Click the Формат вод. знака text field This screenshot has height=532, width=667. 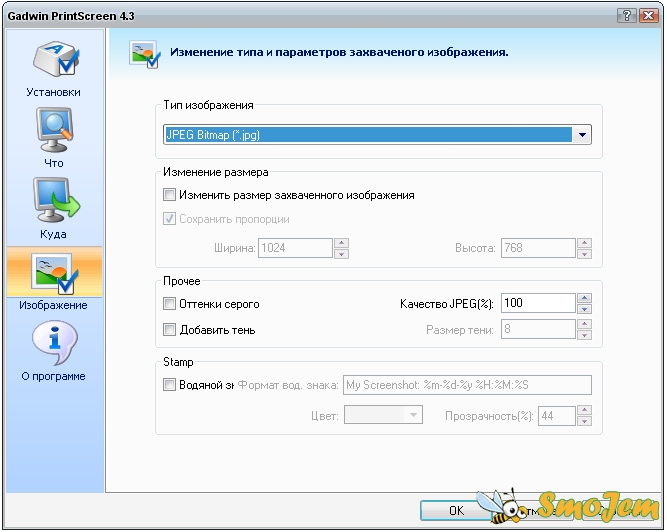coord(467,385)
